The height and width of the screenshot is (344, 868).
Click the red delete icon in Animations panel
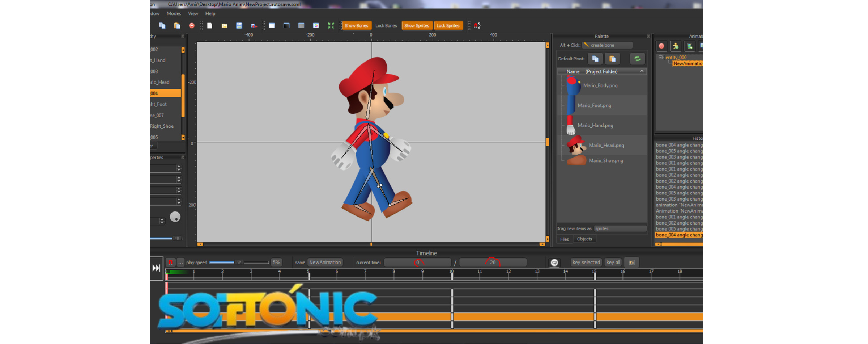(661, 46)
